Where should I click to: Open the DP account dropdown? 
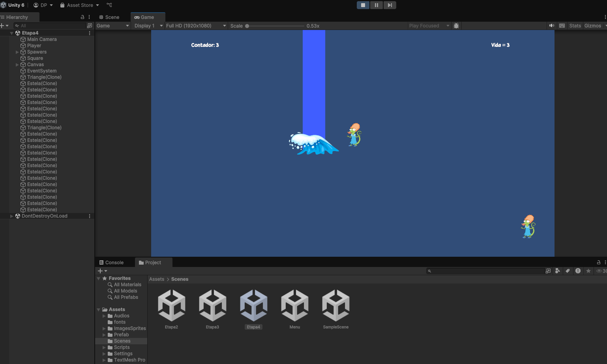[x=43, y=5]
